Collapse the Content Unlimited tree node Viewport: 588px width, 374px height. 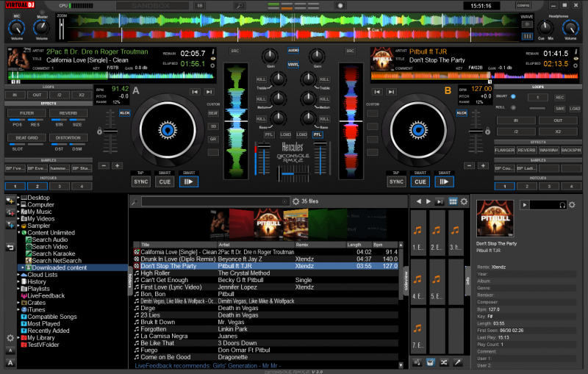click(x=20, y=233)
